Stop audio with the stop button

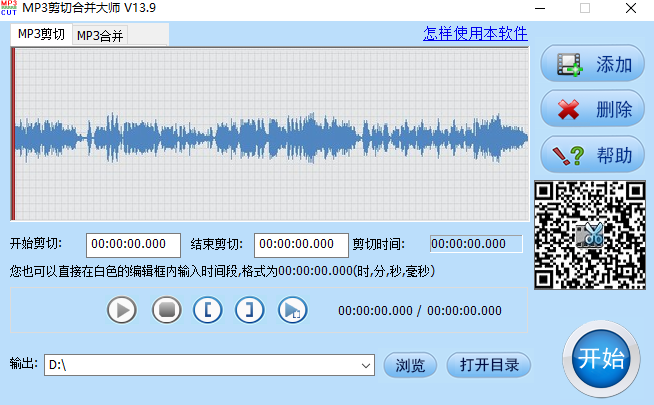coord(166,310)
